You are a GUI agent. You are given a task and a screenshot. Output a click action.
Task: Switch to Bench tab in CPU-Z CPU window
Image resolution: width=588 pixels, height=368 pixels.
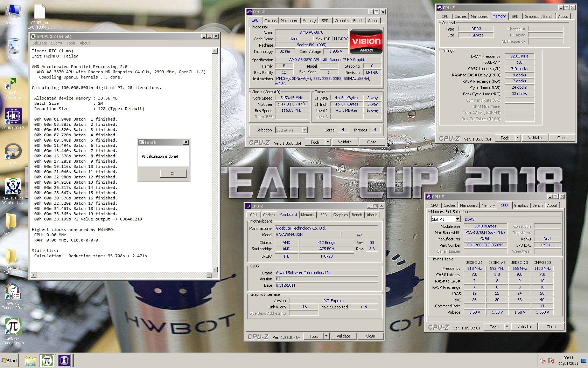coord(358,21)
